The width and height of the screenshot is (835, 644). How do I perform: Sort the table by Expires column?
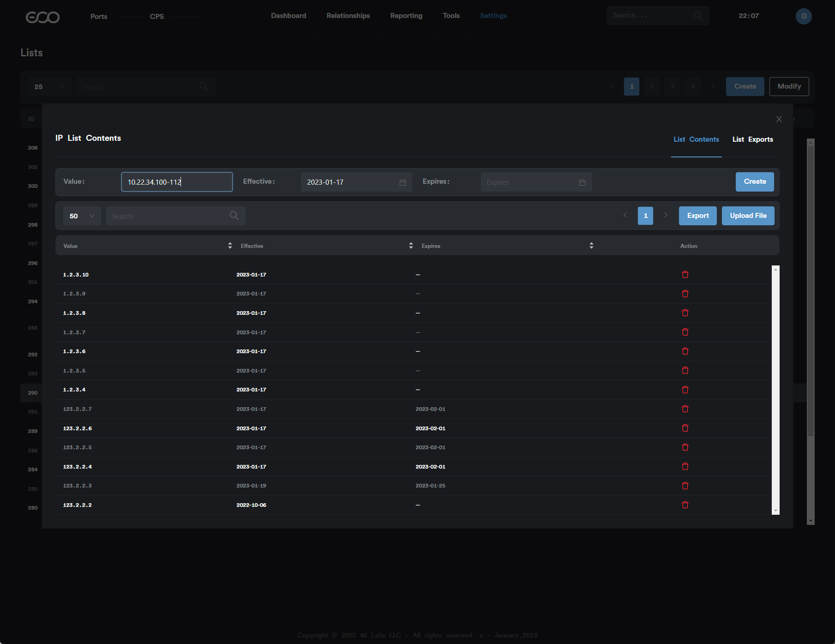click(x=591, y=246)
